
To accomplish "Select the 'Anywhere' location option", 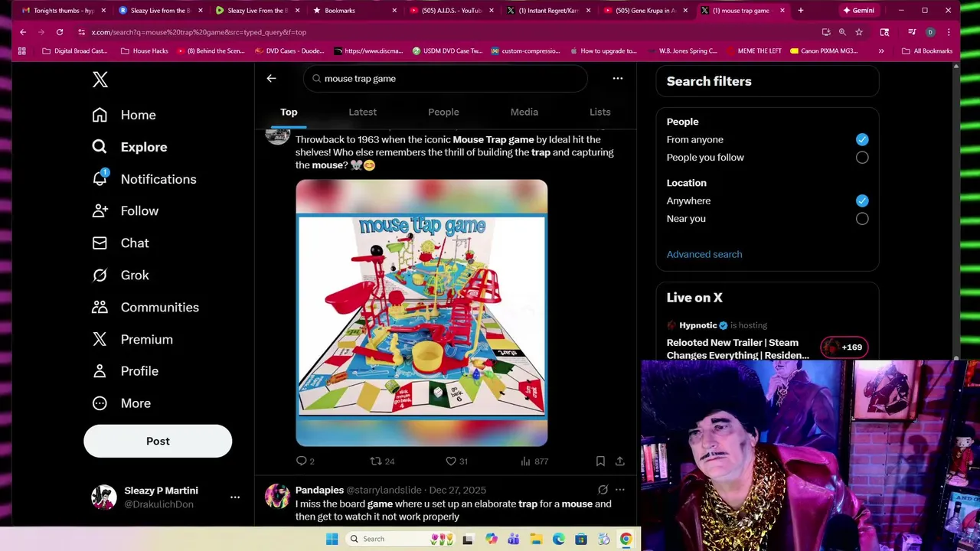I will (x=862, y=201).
